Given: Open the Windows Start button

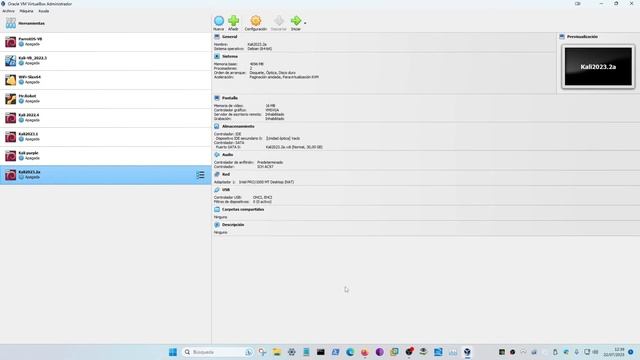Looking at the screenshot, I should pos(173,352).
